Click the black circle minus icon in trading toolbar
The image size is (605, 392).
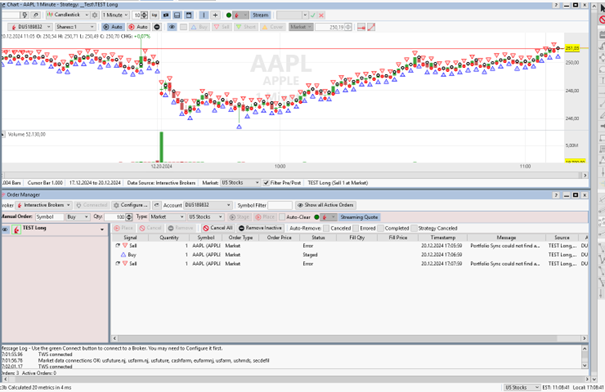[157, 27]
